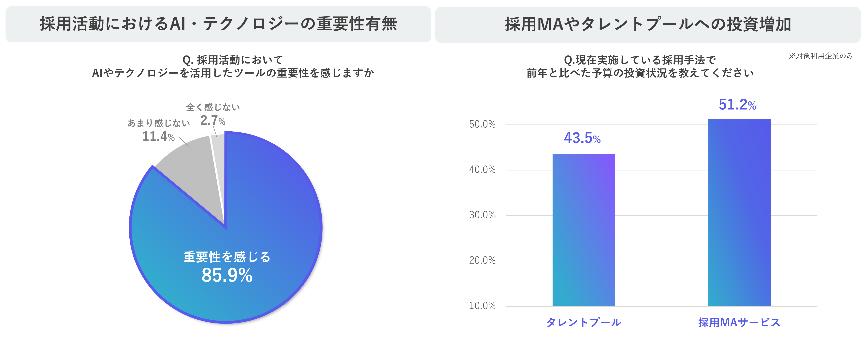Viewport: 868px width, 348px height.
Task: Click the ※対象利用企業のみ footnote
Action: [x=821, y=56]
